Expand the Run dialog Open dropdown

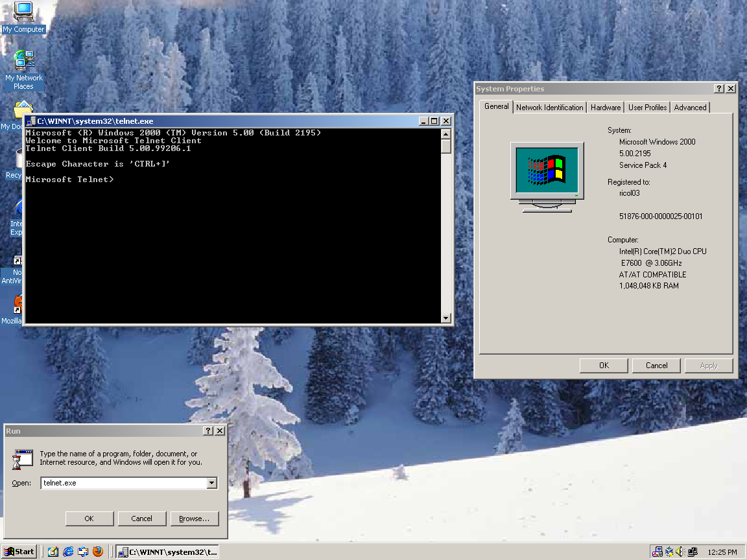212,483
